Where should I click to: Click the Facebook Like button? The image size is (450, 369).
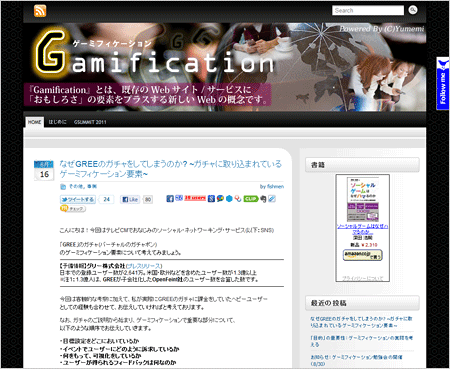(x=130, y=199)
